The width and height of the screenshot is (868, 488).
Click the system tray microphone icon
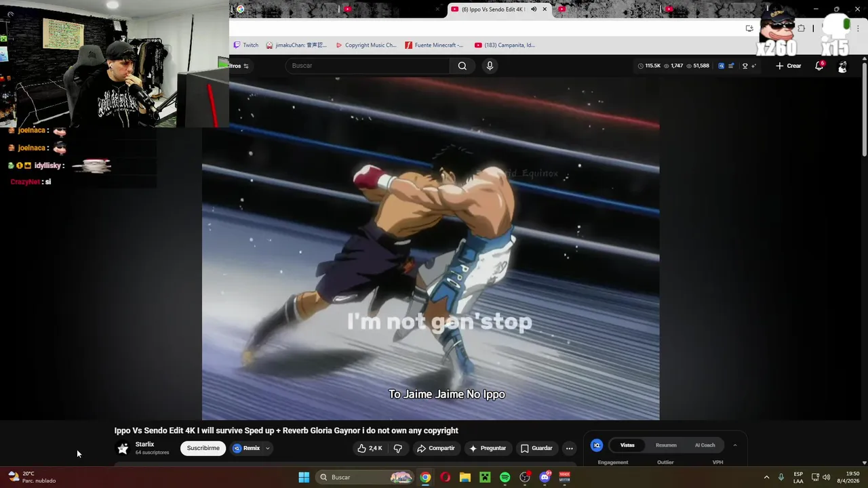(781, 477)
